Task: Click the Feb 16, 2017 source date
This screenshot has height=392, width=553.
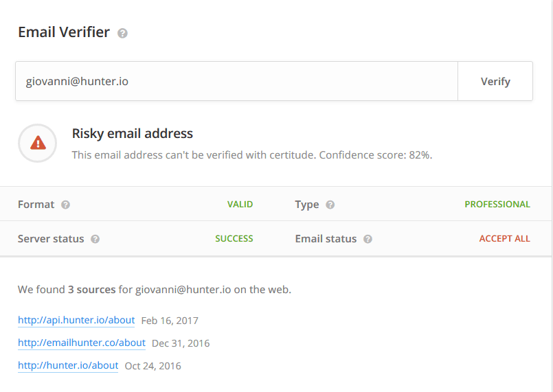Action: [170, 321]
